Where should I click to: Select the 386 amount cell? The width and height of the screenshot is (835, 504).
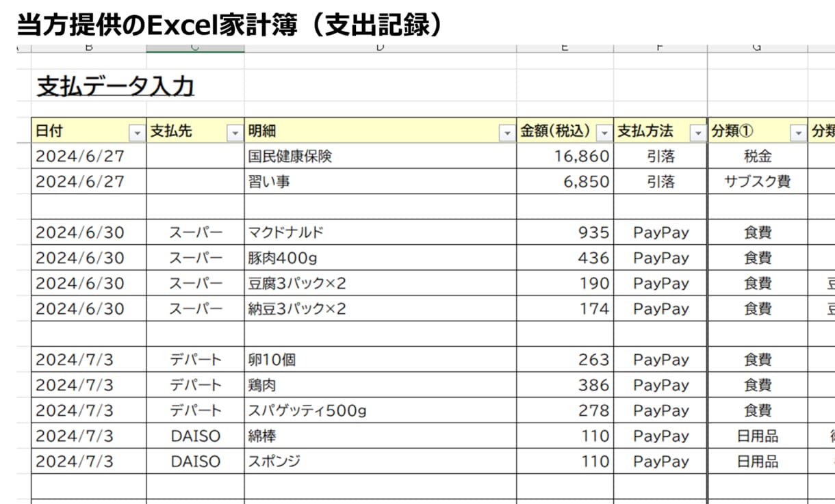point(565,385)
